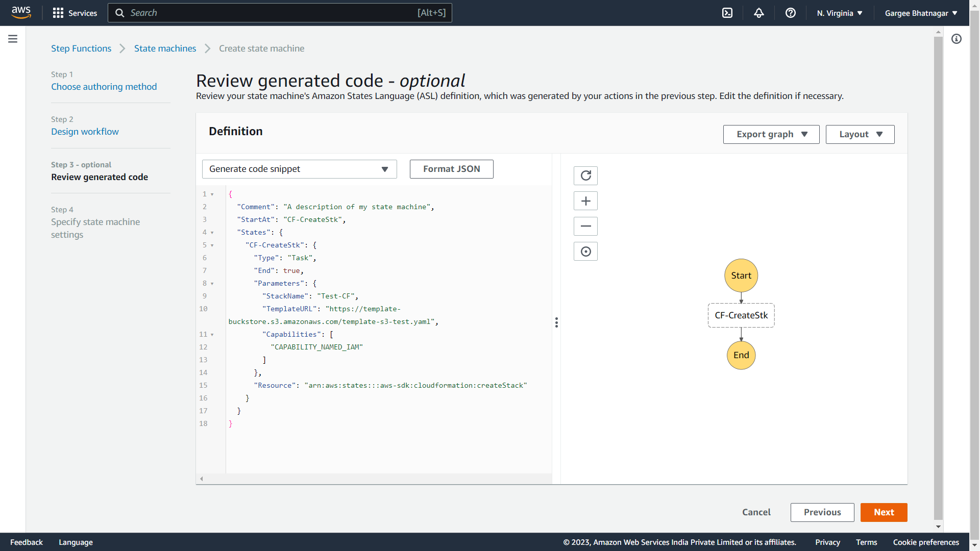The width and height of the screenshot is (980, 551).
Task: Open the notifications bell
Action: 759,13
